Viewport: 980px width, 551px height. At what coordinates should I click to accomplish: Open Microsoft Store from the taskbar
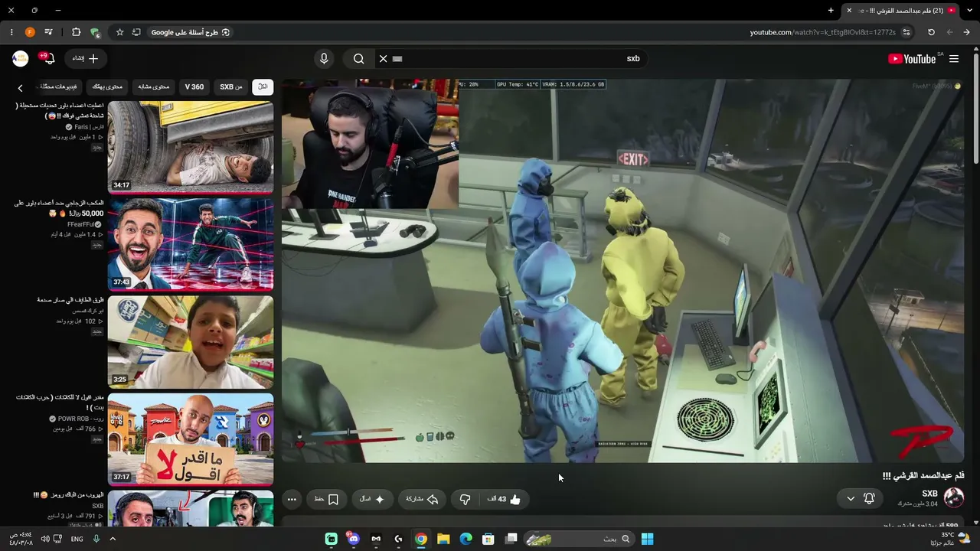488,539
